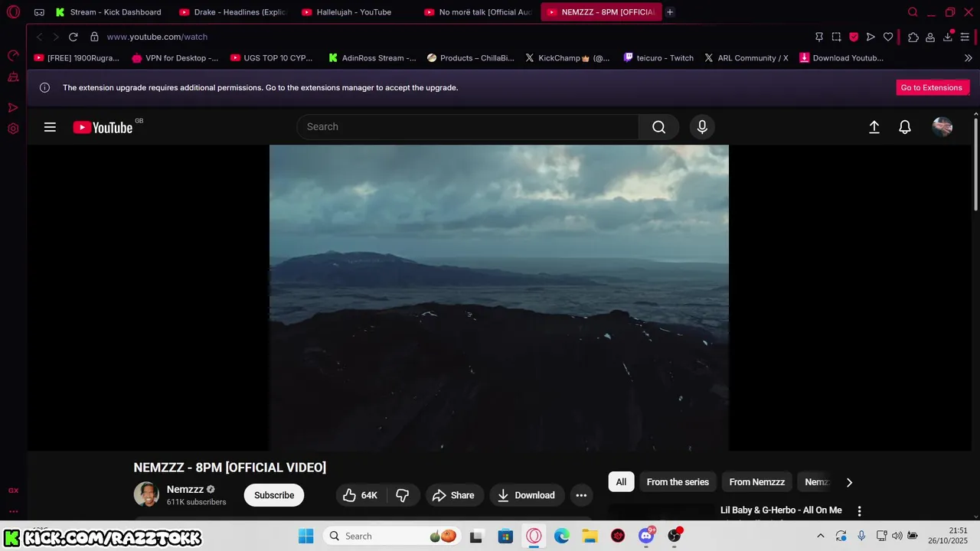
Task: Open a new tab with plus button
Action: tap(670, 12)
